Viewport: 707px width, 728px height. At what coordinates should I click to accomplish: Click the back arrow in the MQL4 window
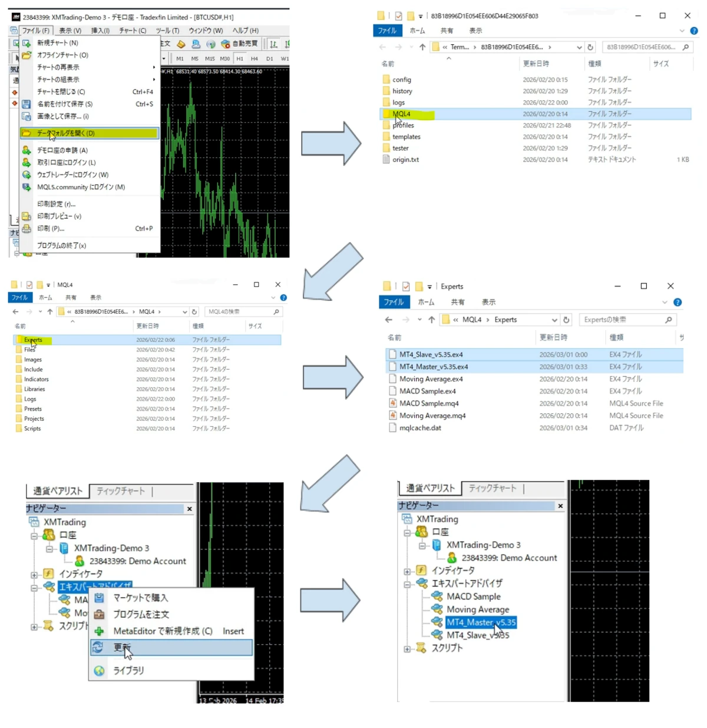[16, 312]
